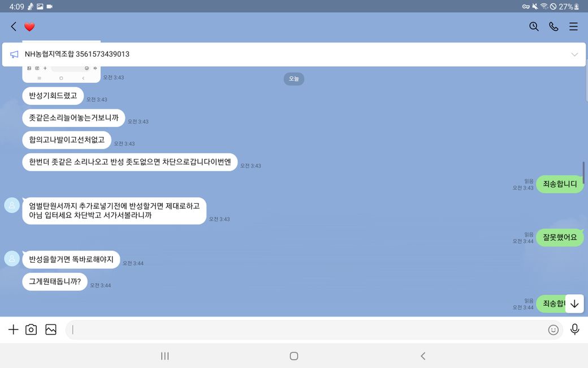Expand the pinned NH농협지역조합 announcement
588x368 pixels.
574,54
